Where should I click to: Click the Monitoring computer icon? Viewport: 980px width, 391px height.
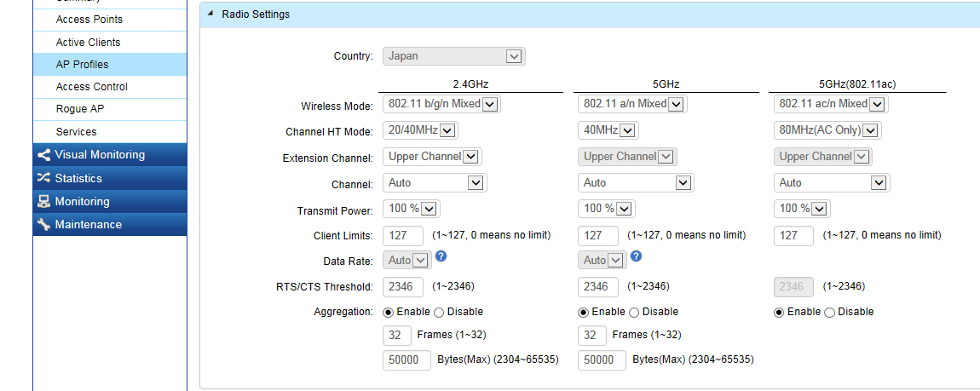pyautogui.click(x=43, y=202)
